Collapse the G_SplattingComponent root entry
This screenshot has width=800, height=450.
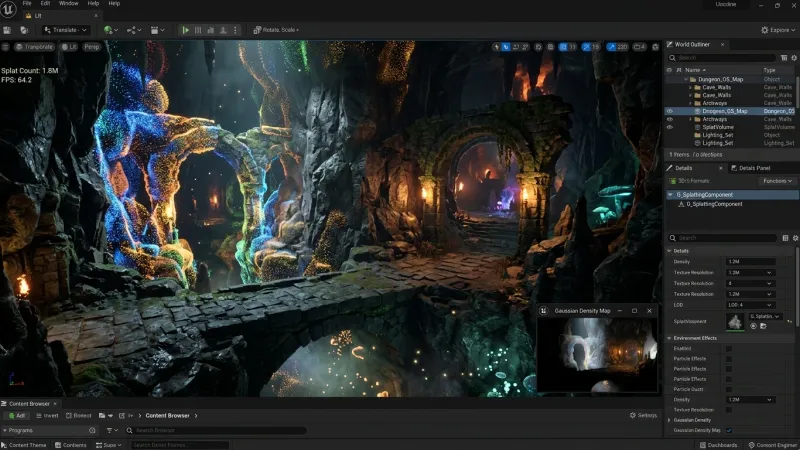point(670,195)
